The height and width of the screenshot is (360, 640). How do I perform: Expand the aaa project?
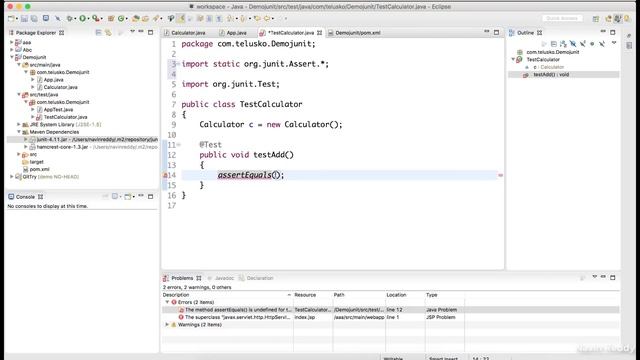pos(12,42)
